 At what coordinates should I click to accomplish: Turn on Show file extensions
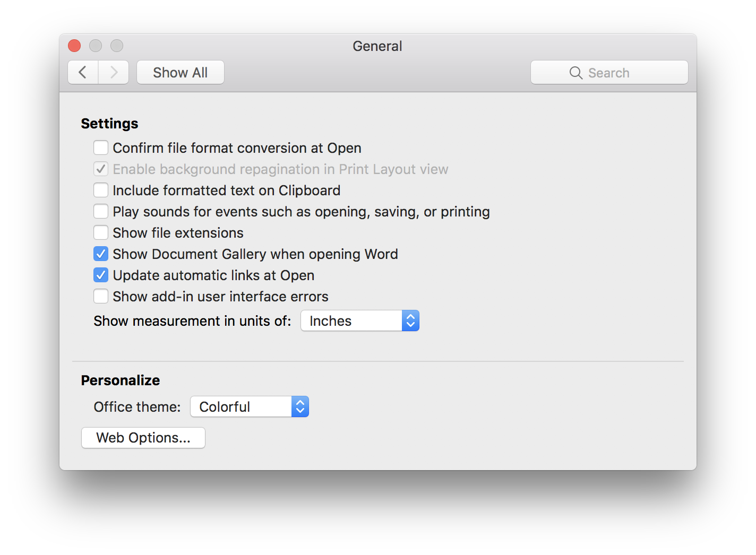(101, 232)
